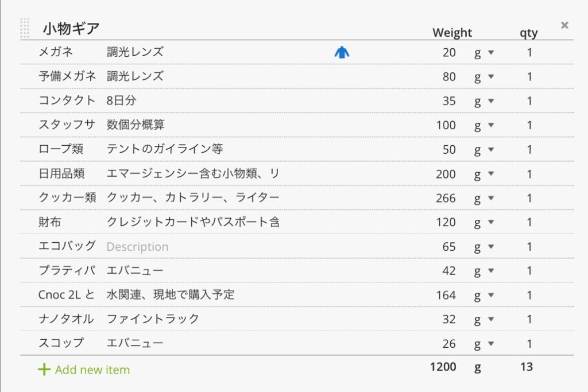The image size is (588, 392).
Task: Open weight unit dropdown for スコップ
Action: coord(484,344)
